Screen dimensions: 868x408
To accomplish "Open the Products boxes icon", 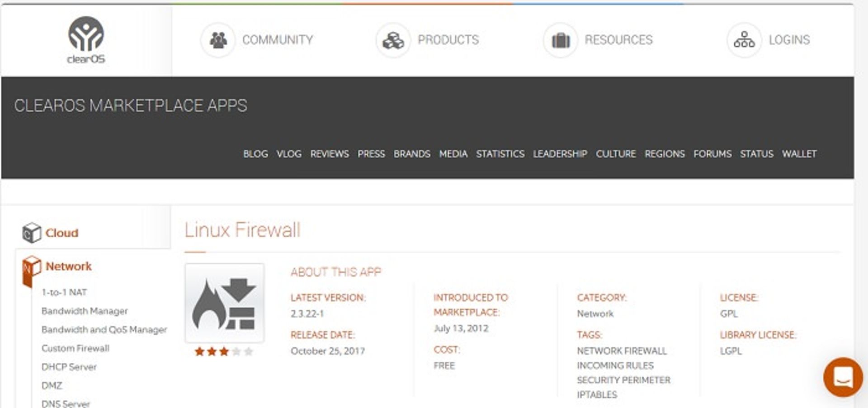I will coord(393,40).
